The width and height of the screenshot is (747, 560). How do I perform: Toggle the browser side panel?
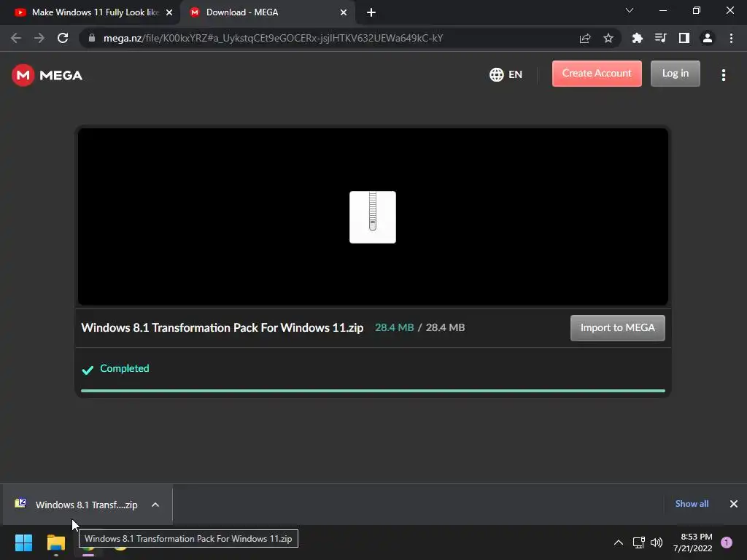click(684, 38)
